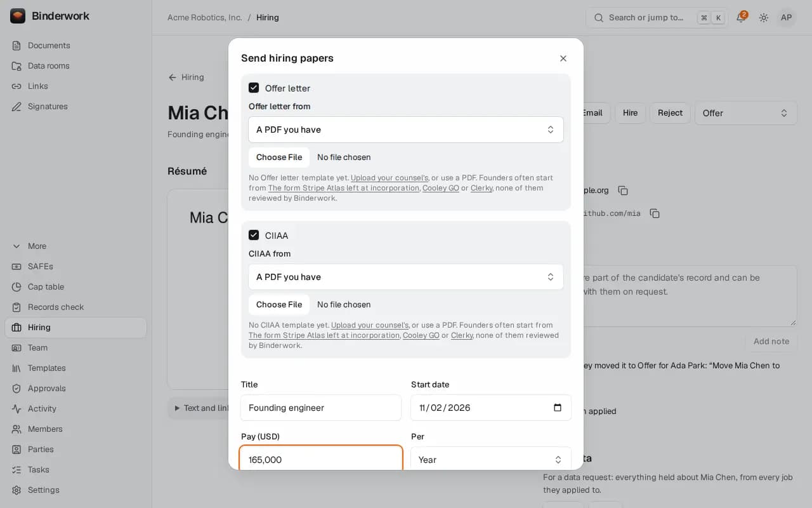Image resolution: width=812 pixels, height=508 pixels.
Task: Copy the GitHub link with copy icon
Action: tap(655, 213)
